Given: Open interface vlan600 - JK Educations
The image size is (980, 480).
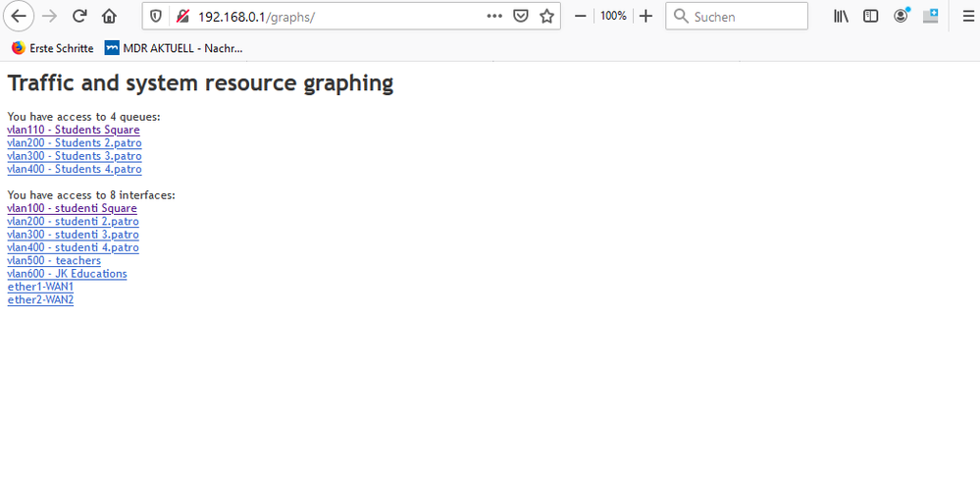Looking at the screenshot, I should pos(67,274).
